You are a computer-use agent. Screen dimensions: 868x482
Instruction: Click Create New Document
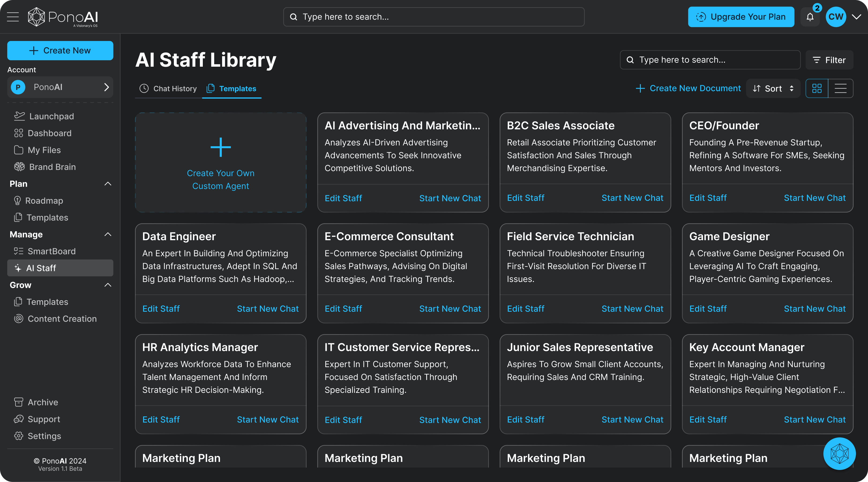tap(688, 88)
